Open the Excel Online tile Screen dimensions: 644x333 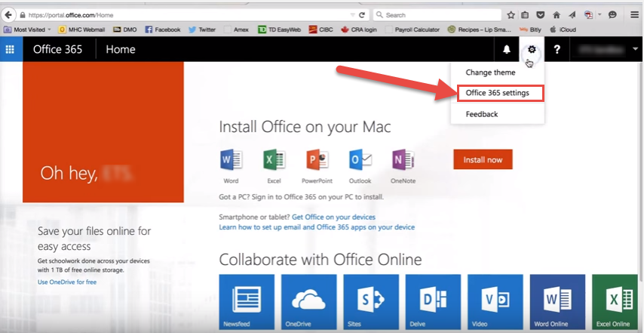[x=615, y=302]
